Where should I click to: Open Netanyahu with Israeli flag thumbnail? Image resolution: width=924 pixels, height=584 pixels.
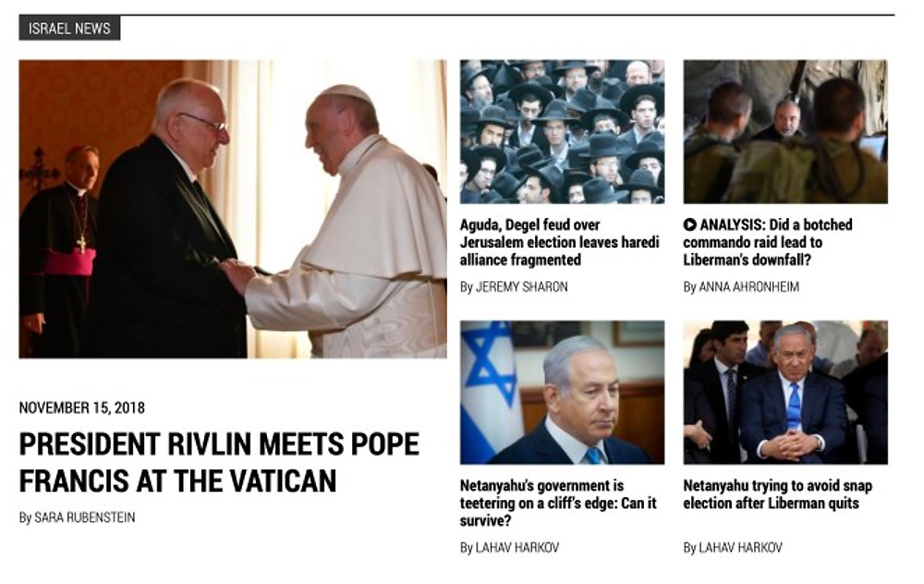coord(562,393)
